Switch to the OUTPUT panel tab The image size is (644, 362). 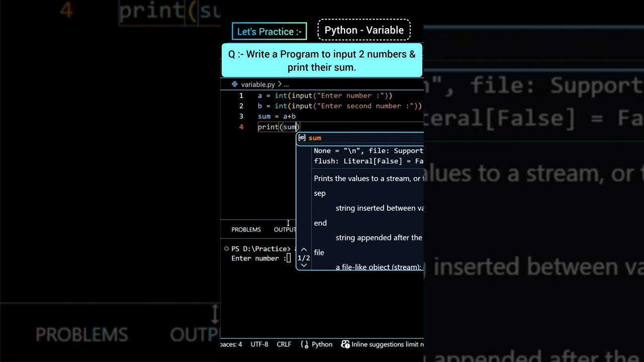[x=285, y=229]
